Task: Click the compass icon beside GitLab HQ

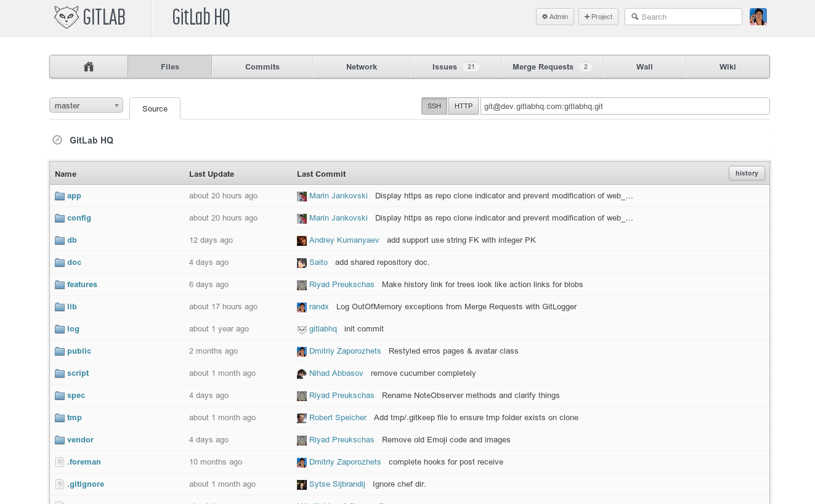Action: pos(57,140)
